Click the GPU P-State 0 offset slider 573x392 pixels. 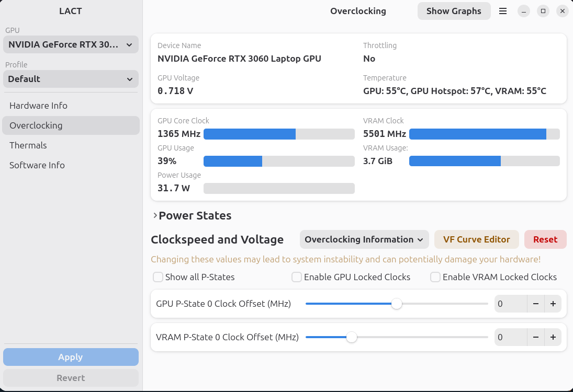[397, 304]
